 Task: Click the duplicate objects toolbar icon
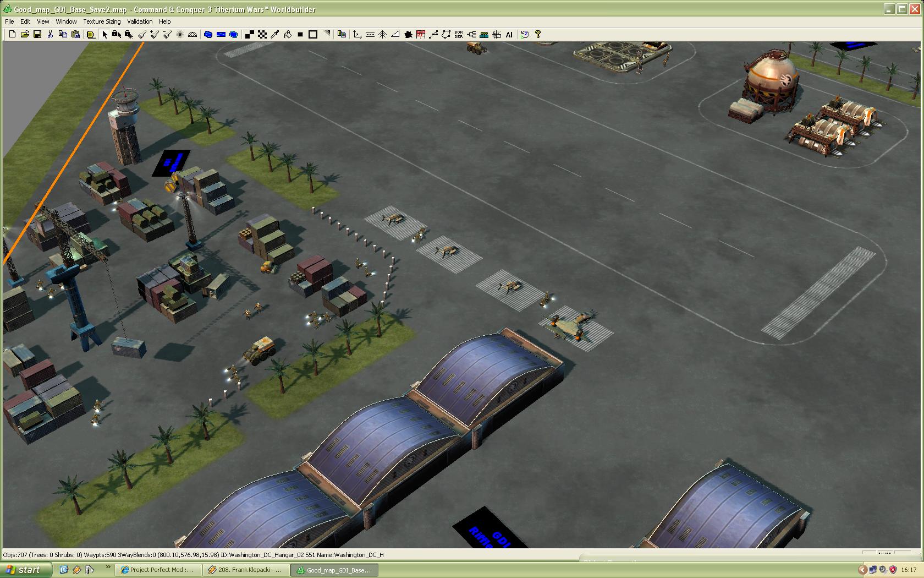(x=342, y=34)
